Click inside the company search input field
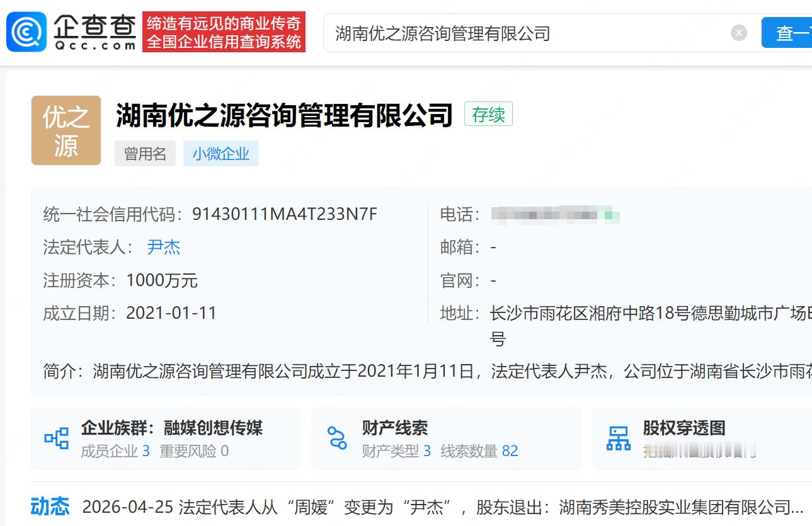 pos(504,33)
